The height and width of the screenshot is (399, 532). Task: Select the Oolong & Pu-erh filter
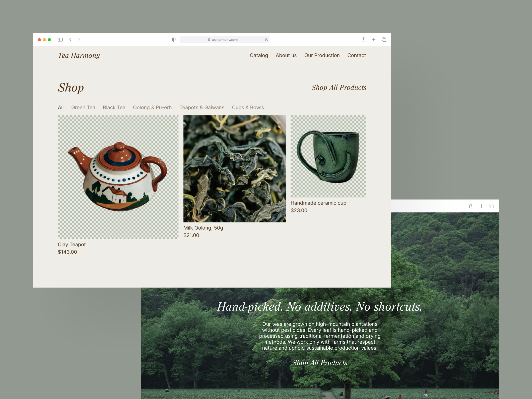tap(152, 108)
